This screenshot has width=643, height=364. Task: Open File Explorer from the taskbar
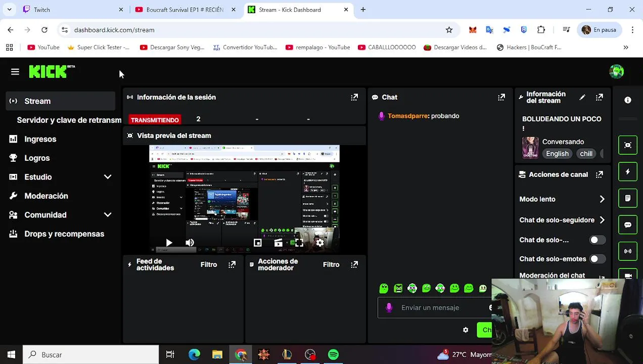tap(217, 354)
